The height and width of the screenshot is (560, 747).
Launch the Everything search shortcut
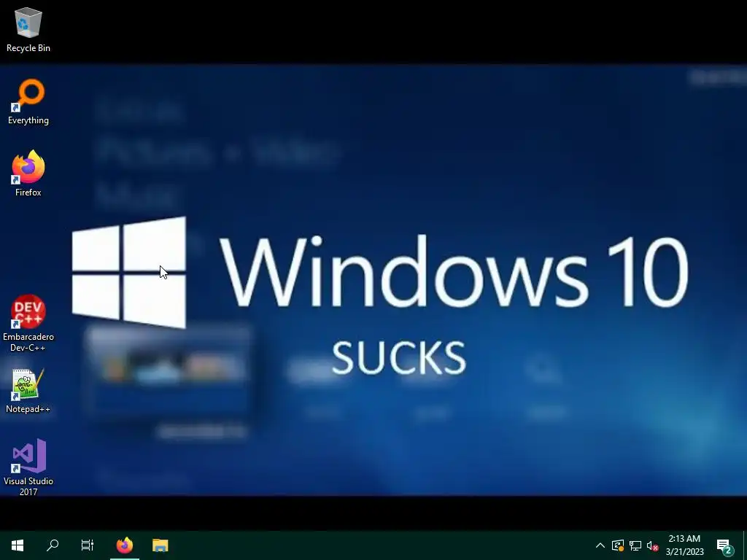28,102
